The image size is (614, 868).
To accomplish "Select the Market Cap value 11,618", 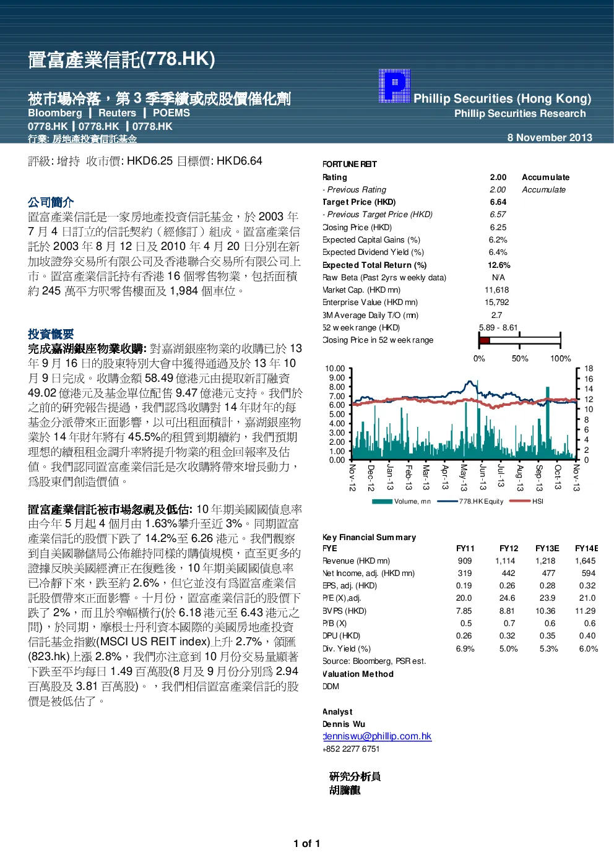I will pyautogui.click(x=497, y=290).
